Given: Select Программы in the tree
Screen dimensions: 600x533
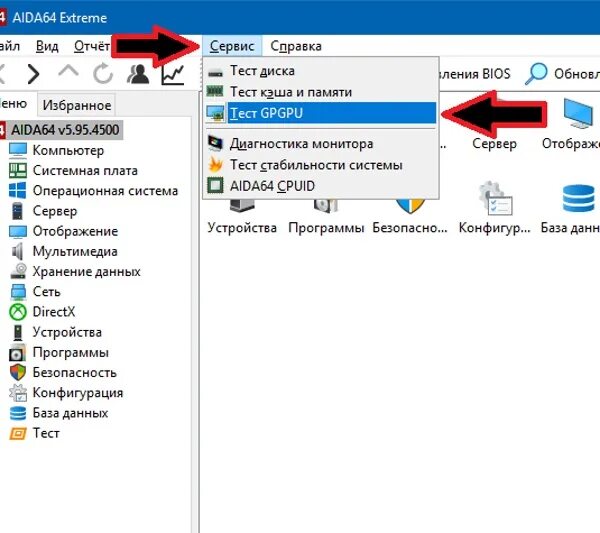Looking at the screenshot, I should (x=71, y=352).
